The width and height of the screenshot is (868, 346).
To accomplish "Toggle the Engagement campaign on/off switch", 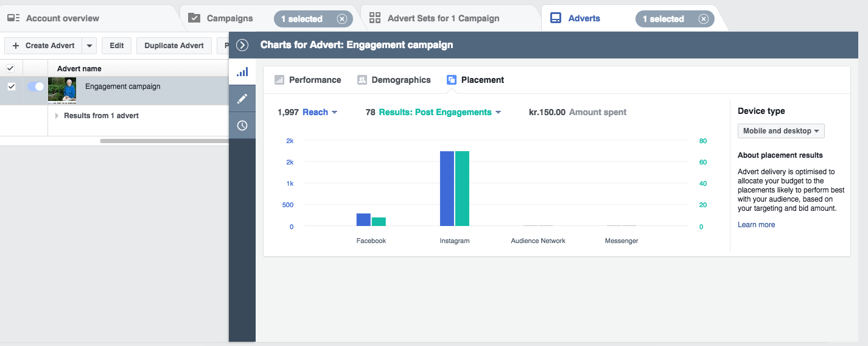I will tap(36, 86).
